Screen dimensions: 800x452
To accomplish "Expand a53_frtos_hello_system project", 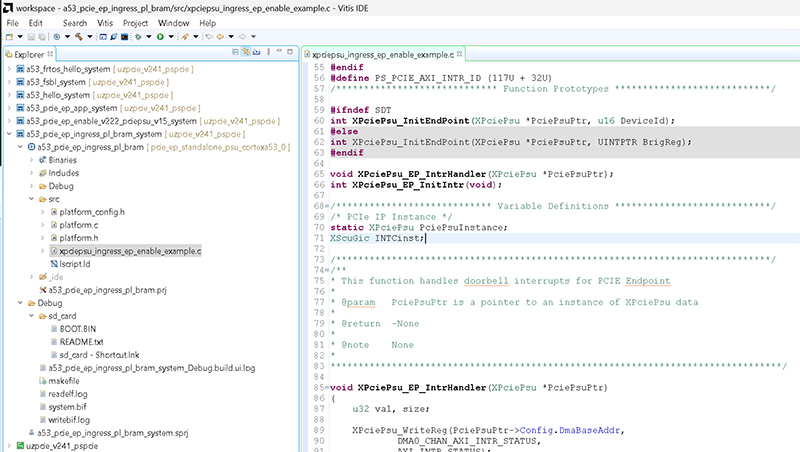I will pyautogui.click(x=9, y=69).
